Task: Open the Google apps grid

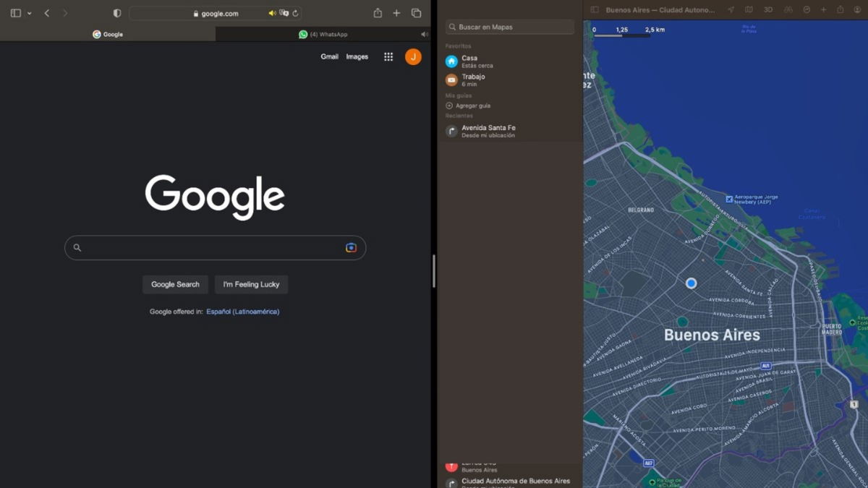Action: (388, 56)
